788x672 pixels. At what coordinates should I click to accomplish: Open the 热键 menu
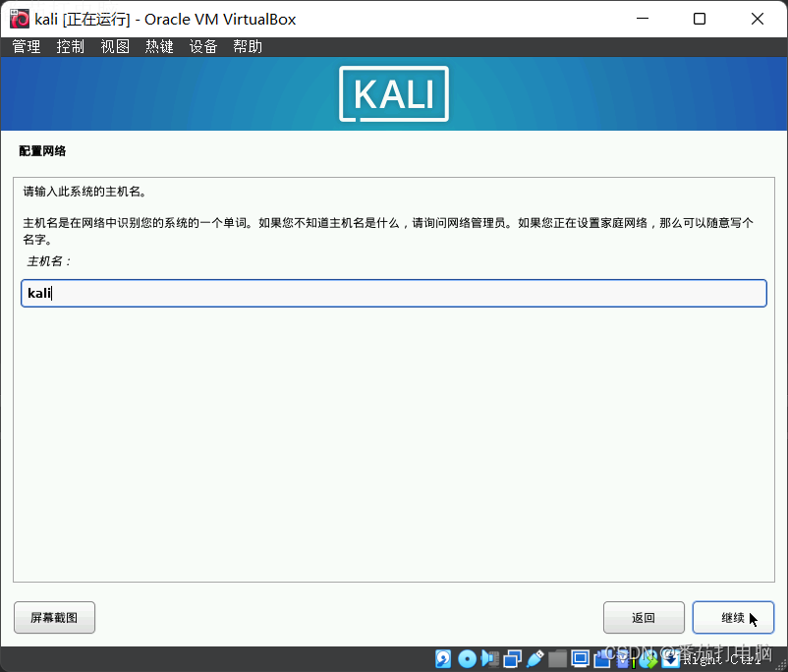pyautogui.click(x=159, y=47)
